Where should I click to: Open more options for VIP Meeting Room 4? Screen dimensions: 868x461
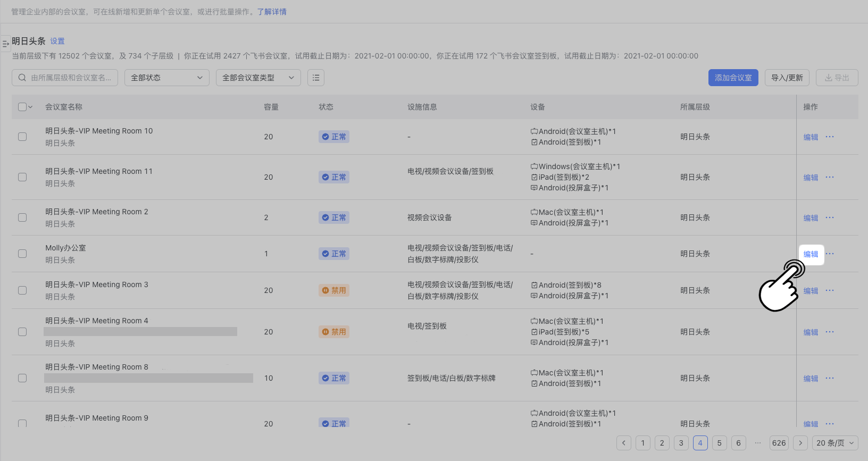[830, 332]
